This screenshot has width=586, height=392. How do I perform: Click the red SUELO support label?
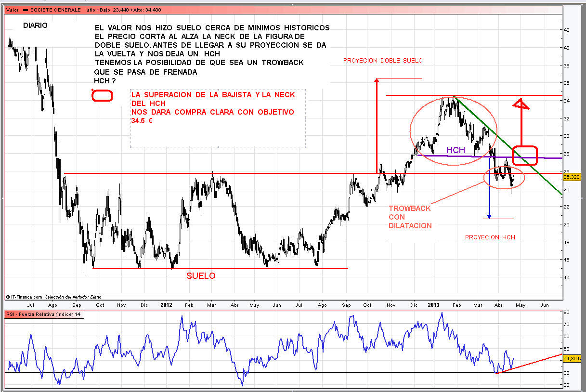click(x=201, y=276)
